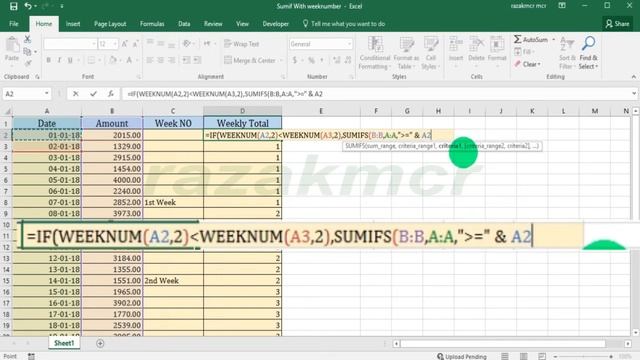Click the Name Box showing A2

pos(27,94)
